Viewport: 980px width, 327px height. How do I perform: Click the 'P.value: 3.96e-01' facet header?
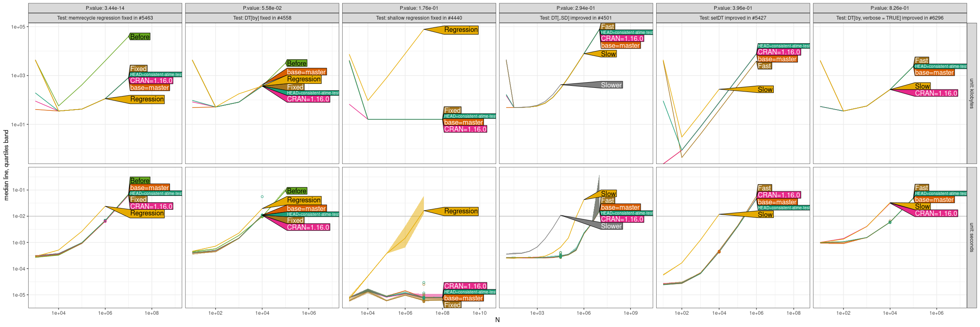click(733, 8)
